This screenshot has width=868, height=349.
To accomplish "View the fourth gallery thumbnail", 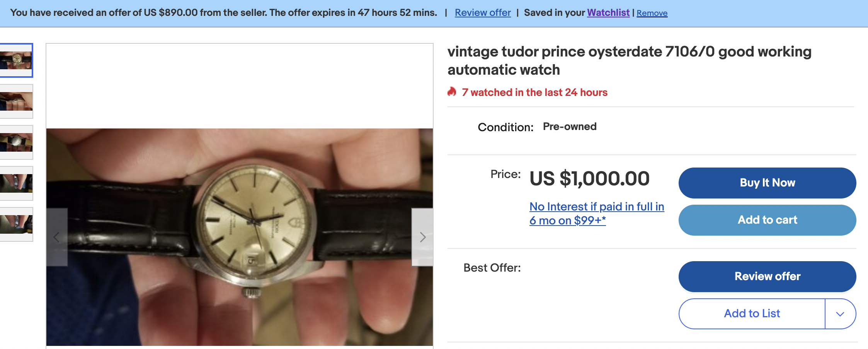I will click(x=16, y=183).
